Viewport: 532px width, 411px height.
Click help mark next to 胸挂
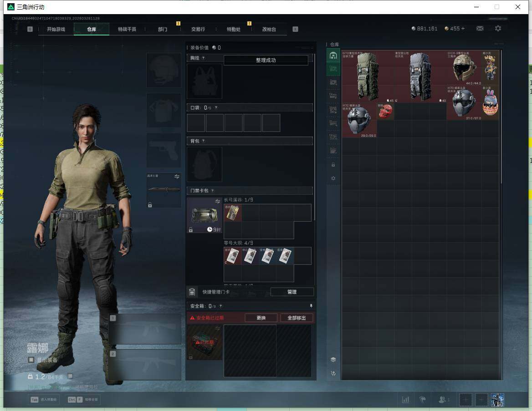(203, 58)
